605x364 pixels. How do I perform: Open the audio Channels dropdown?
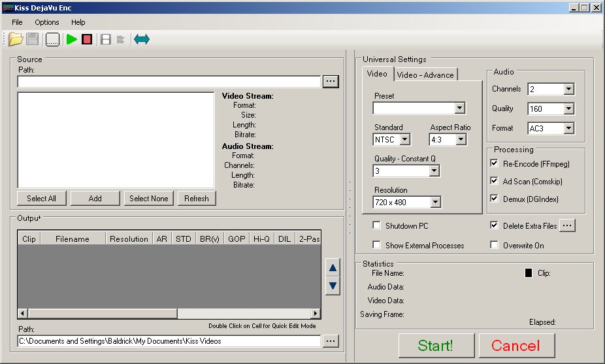coord(568,89)
